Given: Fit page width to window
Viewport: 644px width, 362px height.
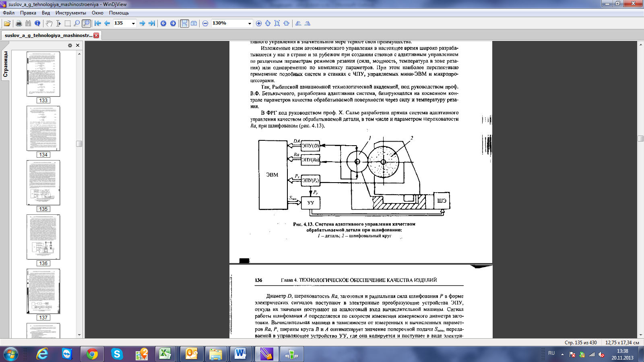Looking at the screenshot, I should click(287, 23).
